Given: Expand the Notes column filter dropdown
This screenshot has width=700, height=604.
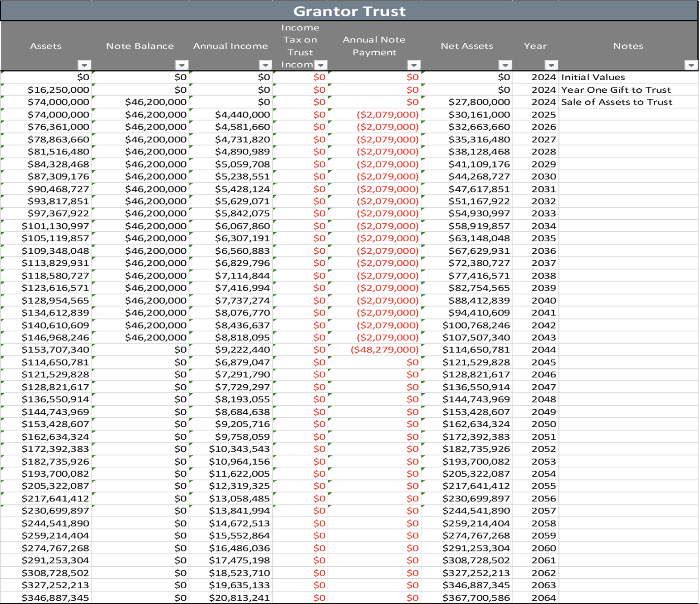Looking at the screenshot, I should [691, 65].
